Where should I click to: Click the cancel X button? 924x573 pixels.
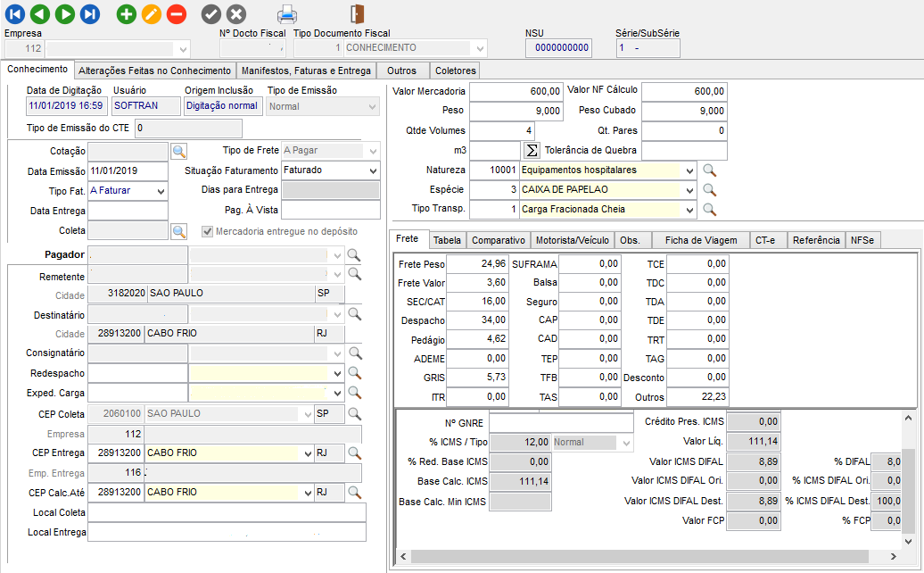(235, 13)
